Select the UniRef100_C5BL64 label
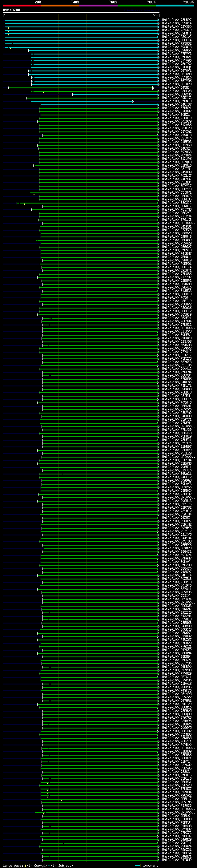The image size is (197, 868). point(176,816)
